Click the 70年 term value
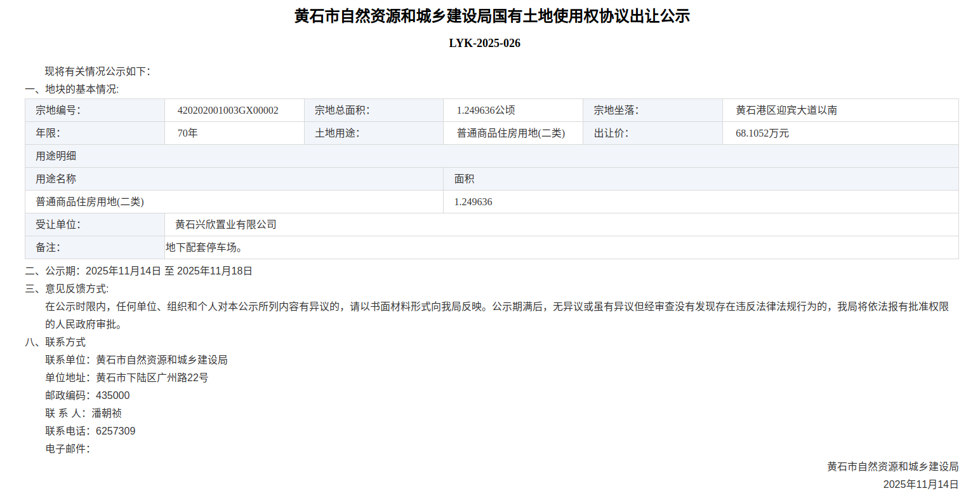This screenshot has height=493, width=980. [188, 133]
